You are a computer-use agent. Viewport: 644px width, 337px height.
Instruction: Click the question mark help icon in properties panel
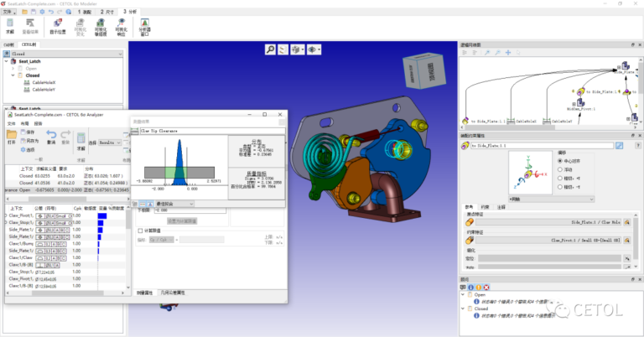tap(638, 145)
